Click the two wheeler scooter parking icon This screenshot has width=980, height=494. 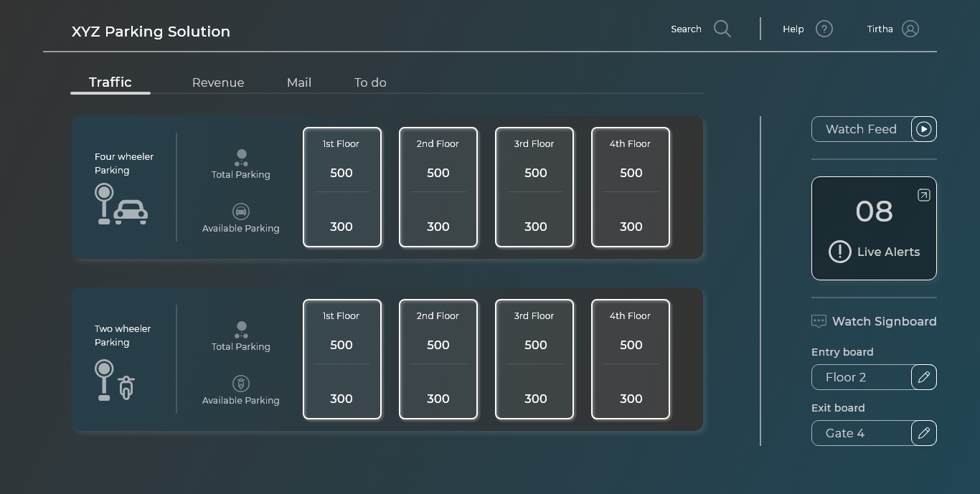[115, 380]
